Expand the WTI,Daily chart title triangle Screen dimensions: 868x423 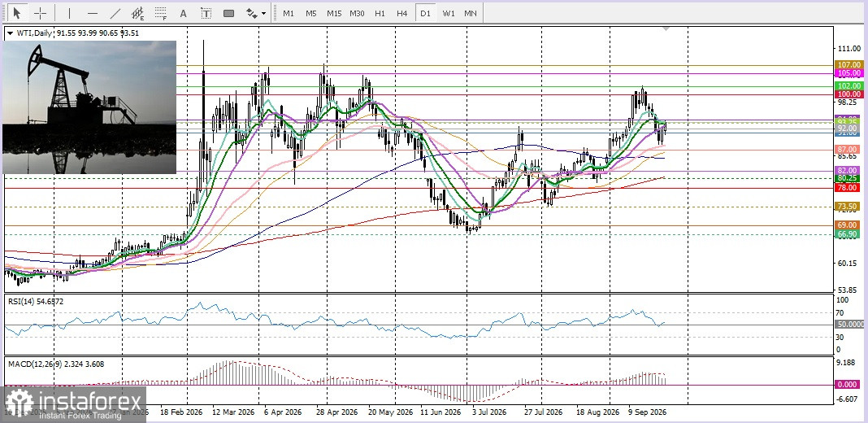click(x=10, y=33)
